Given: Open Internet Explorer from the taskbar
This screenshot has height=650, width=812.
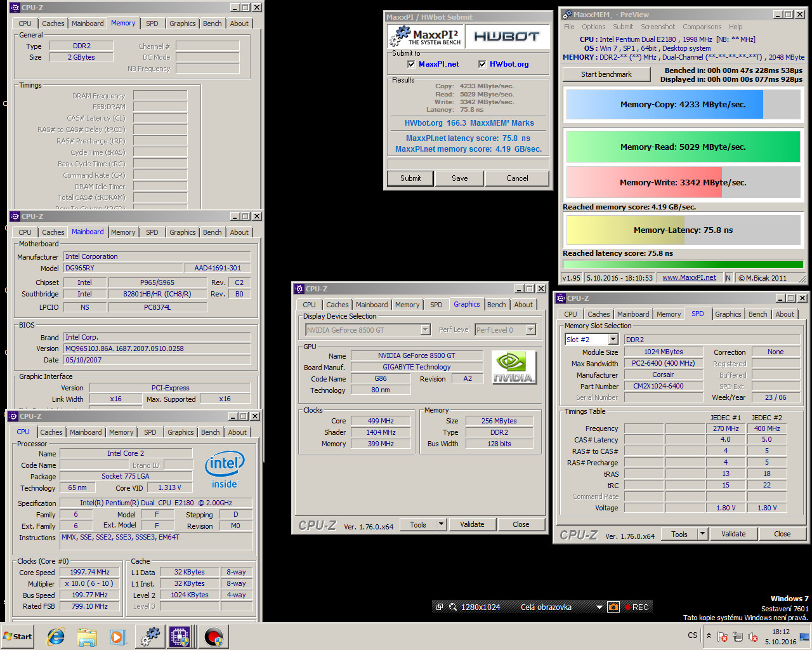Looking at the screenshot, I should tap(56, 637).
